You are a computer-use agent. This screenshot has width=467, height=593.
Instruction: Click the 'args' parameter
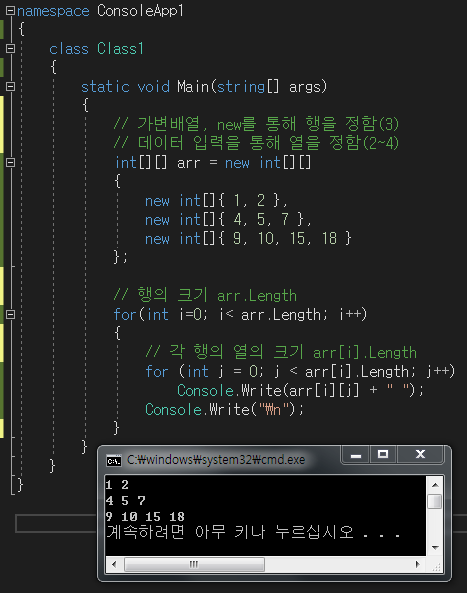click(305, 87)
